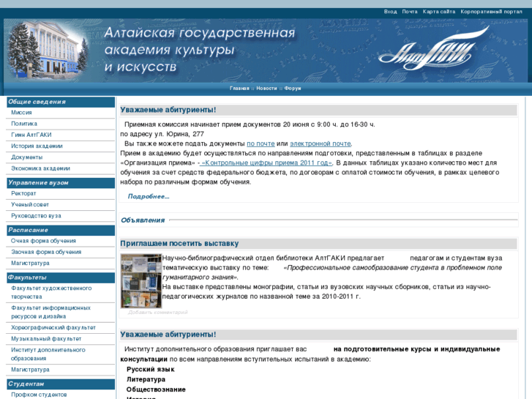Open the first 'Уважаемые абитуриенты!' headline
The image size is (532, 399).
(168, 110)
